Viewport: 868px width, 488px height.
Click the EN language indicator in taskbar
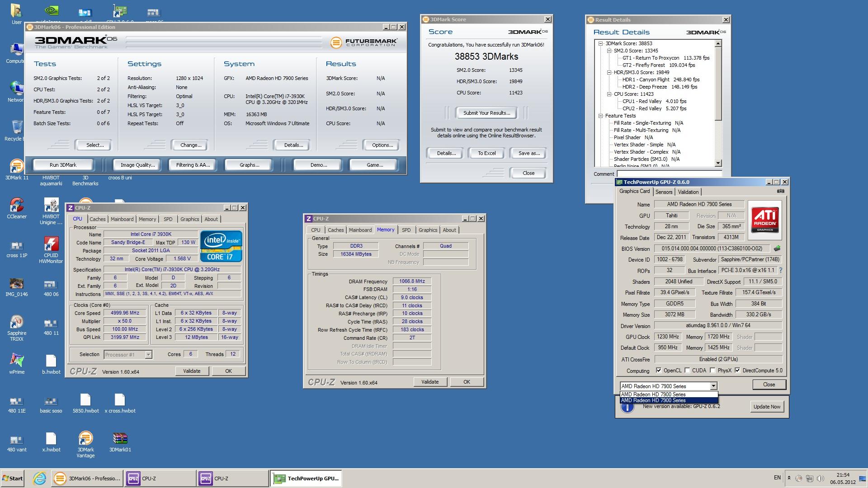click(x=777, y=478)
